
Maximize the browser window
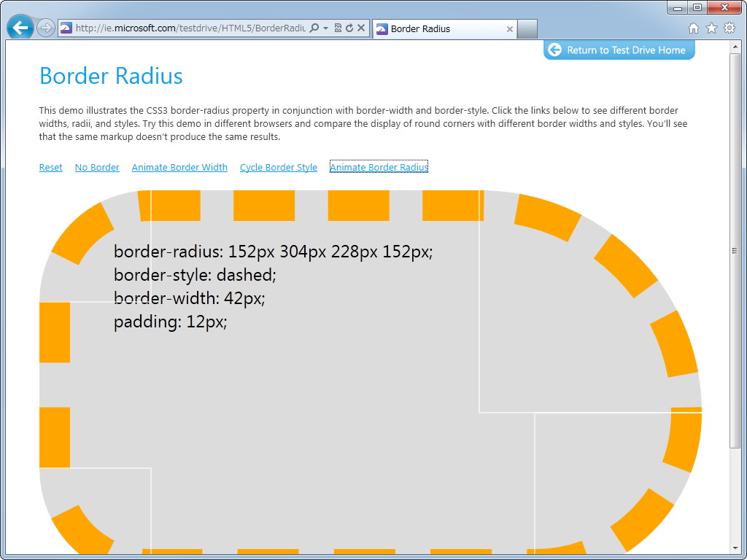[x=697, y=7]
